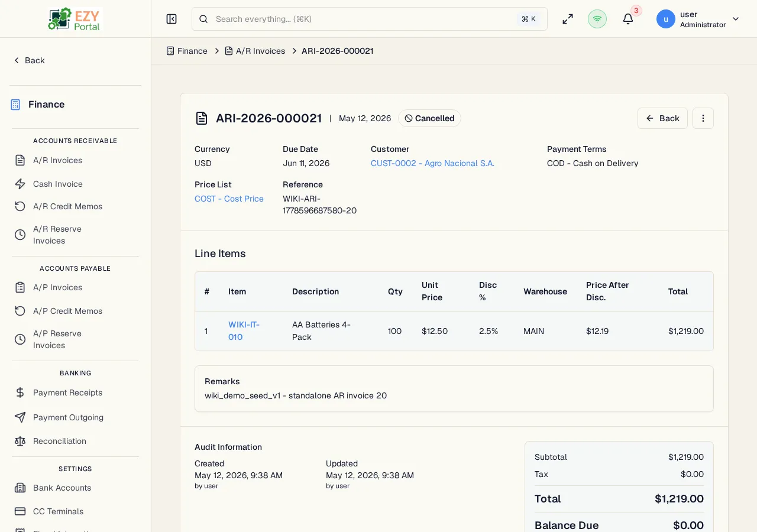Click the $12.50 unit price cell
The image size is (757, 532).
click(434, 331)
